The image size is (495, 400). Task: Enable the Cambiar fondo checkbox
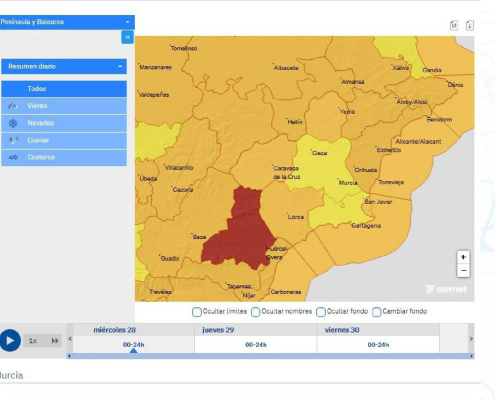coord(377,312)
